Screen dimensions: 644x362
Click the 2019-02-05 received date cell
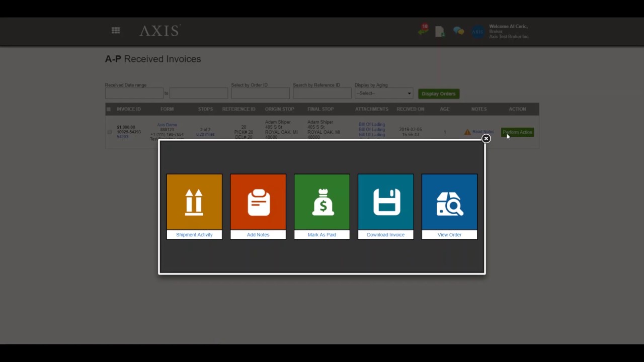[x=411, y=130]
